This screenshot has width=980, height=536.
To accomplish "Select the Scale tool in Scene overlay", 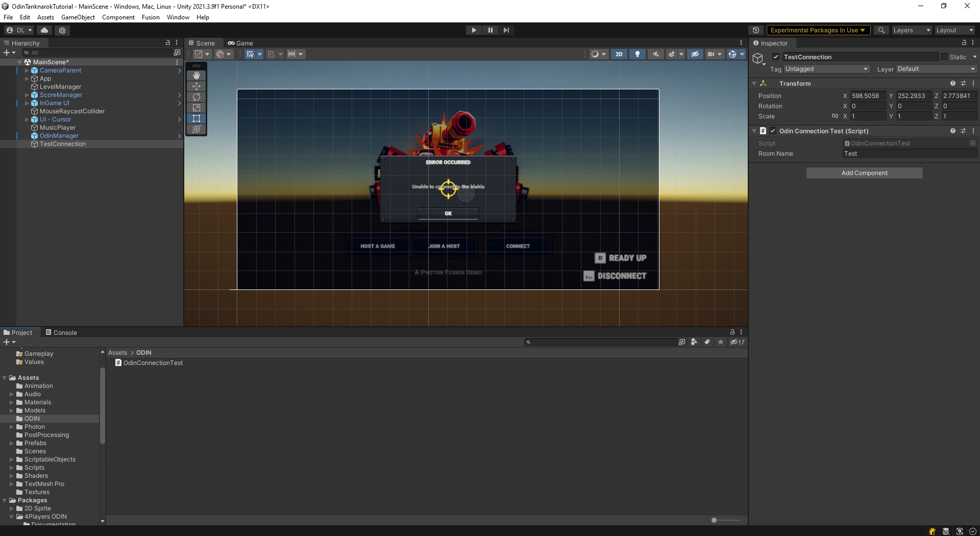I will [x=197, y=108].
